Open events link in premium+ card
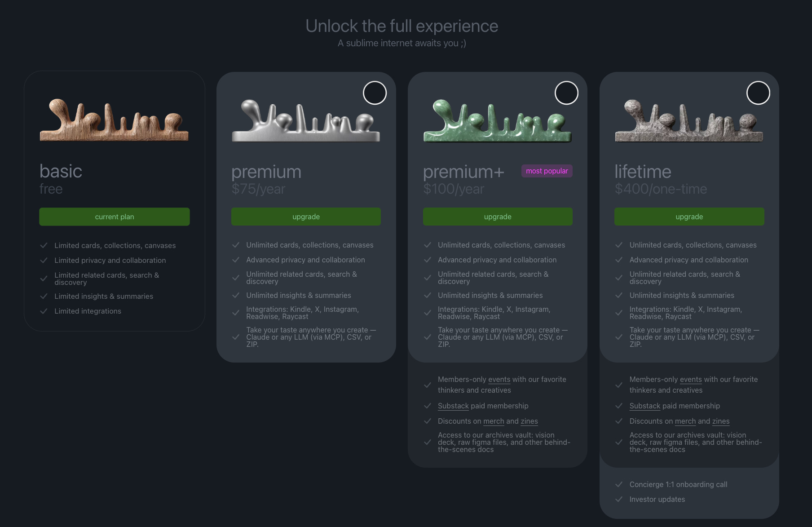The height and width of the screenshot is (527, 812). click(x=499, y=379)
